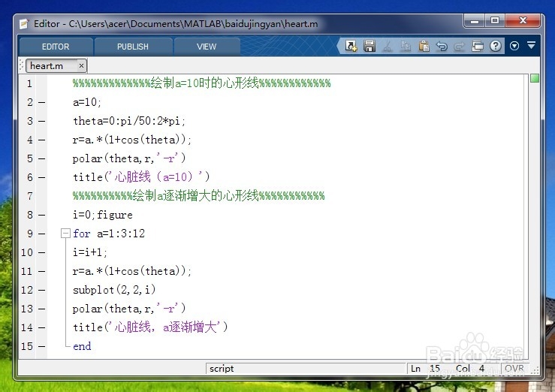This screenshot has height=392, width=555.
Task: Set breakpoint dash on line 6
Action: tap(42, 178)
